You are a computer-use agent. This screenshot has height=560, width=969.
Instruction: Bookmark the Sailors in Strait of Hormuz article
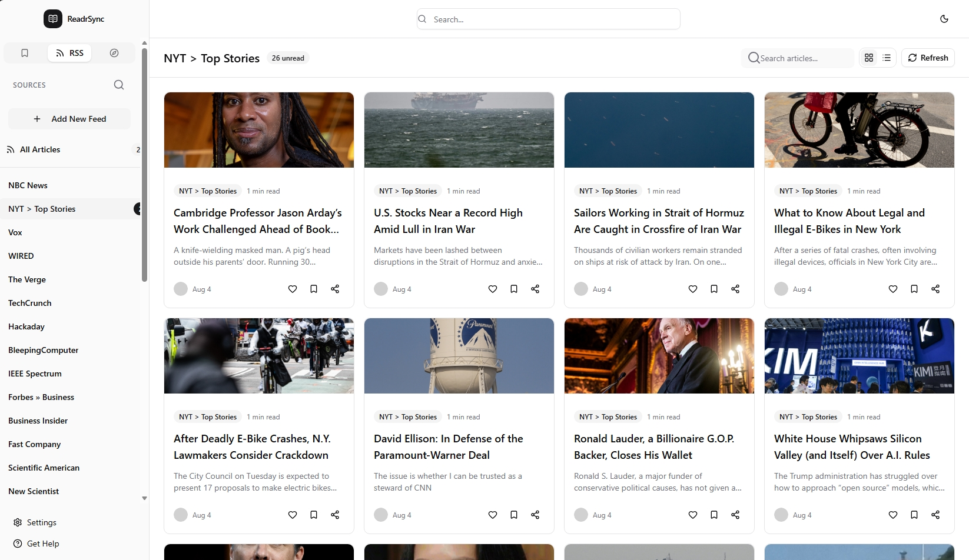[714, 289]
